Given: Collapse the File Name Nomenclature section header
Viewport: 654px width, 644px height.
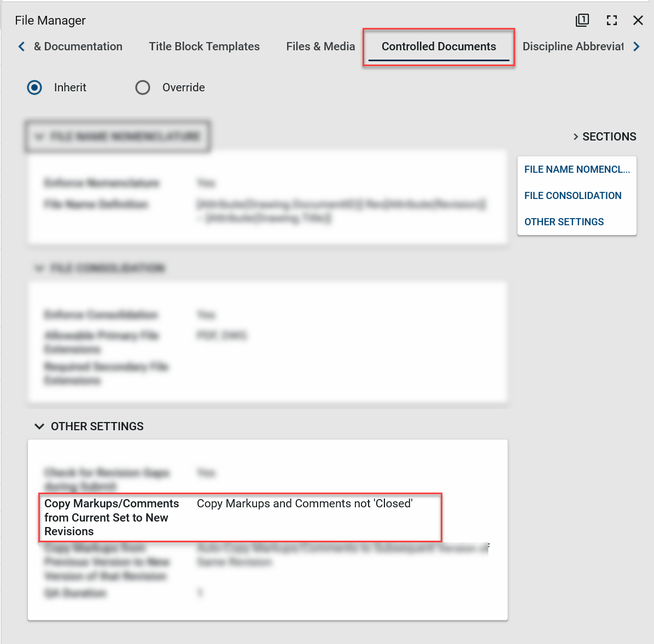Looking at the screenshot, I should [x=39, y=137].
